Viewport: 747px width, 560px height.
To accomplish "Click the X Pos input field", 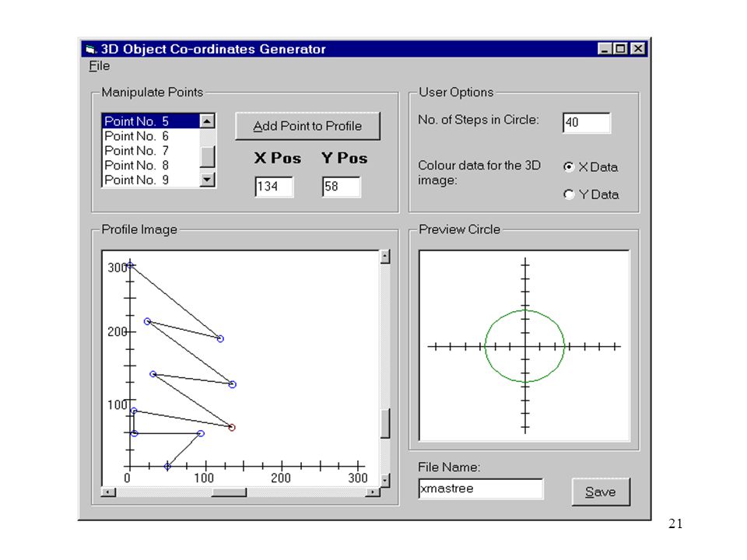I will 275,187.
